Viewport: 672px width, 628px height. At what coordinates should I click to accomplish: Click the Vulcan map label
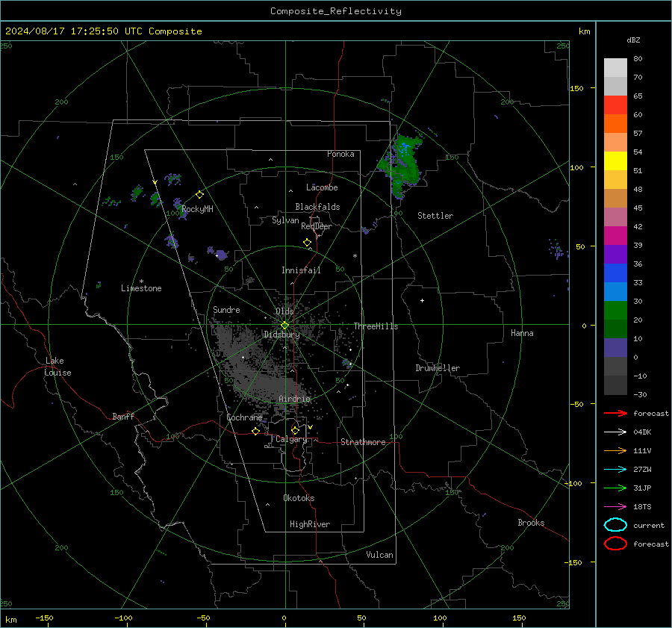pyautogui.click(x=379, y=555)
